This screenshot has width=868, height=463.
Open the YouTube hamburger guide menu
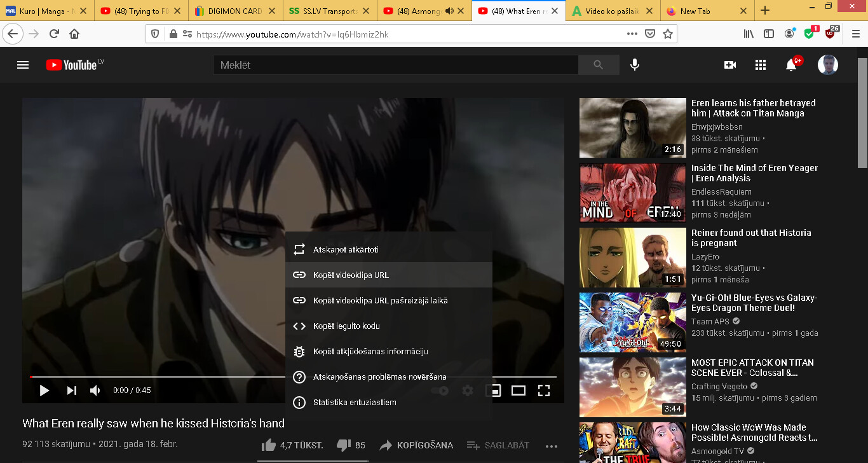23,65
